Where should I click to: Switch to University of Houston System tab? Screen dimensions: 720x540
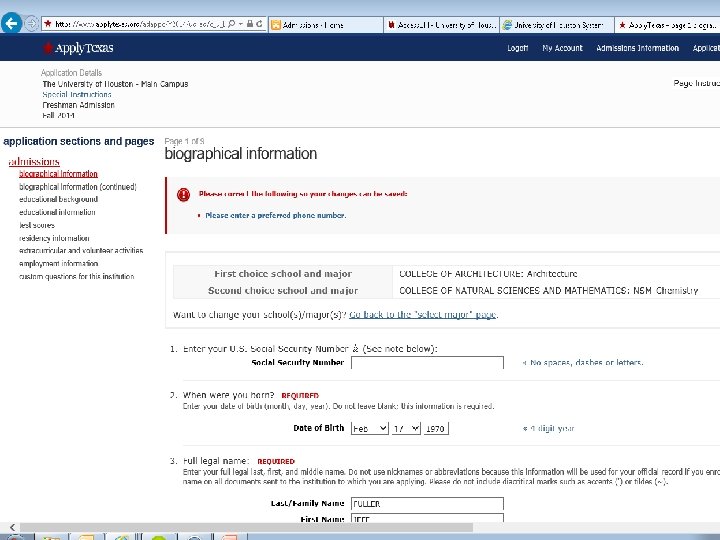pos(557,25)
